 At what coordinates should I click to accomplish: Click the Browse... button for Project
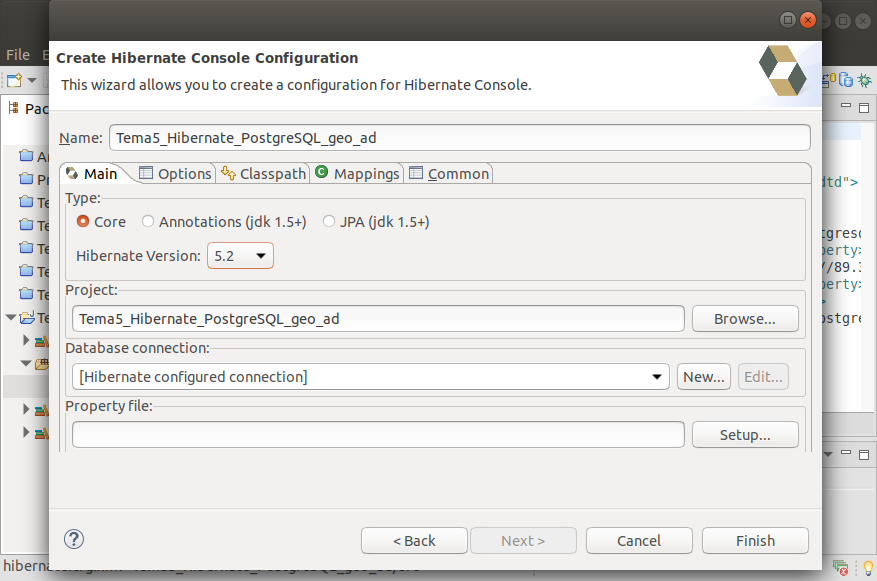[745, 319]
